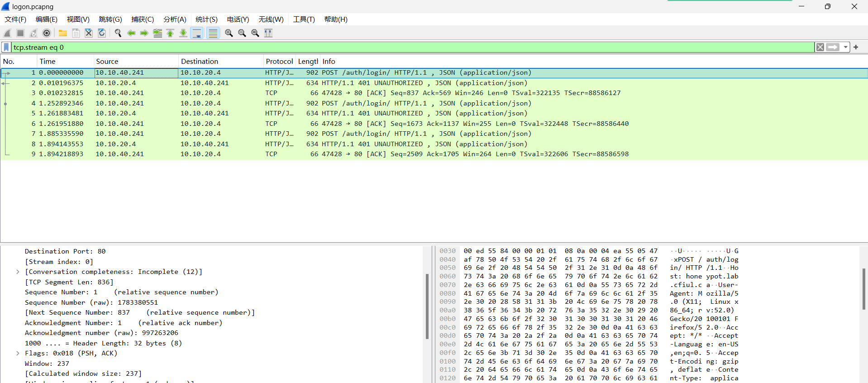The image size is (868, 383).
Task: Select packet 3 ACK Seq=837
Action: point(434,93)
